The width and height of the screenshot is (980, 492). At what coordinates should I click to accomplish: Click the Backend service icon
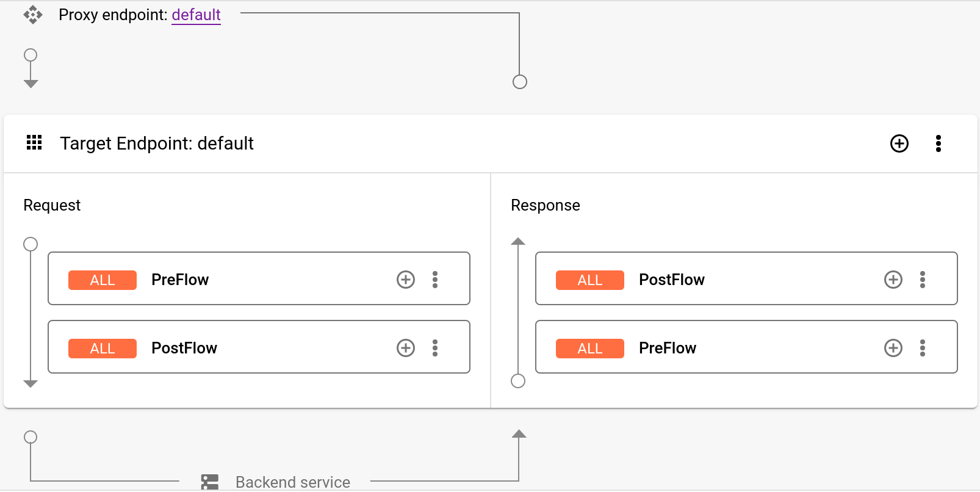point(210,482)
